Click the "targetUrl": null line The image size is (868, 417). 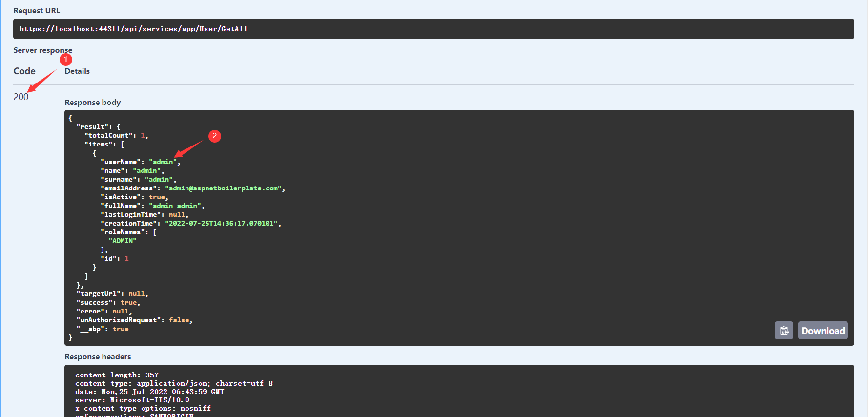pyautogui.click(x=112, y=294)
